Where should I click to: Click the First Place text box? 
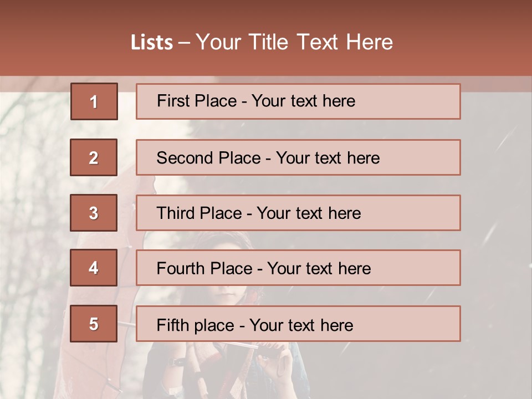point(298,101)
